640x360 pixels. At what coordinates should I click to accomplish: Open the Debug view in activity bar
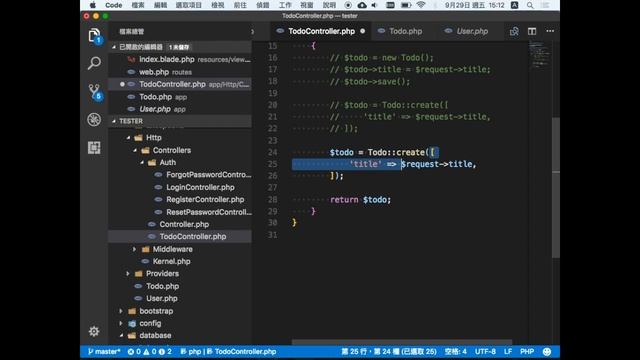[94, 120]
